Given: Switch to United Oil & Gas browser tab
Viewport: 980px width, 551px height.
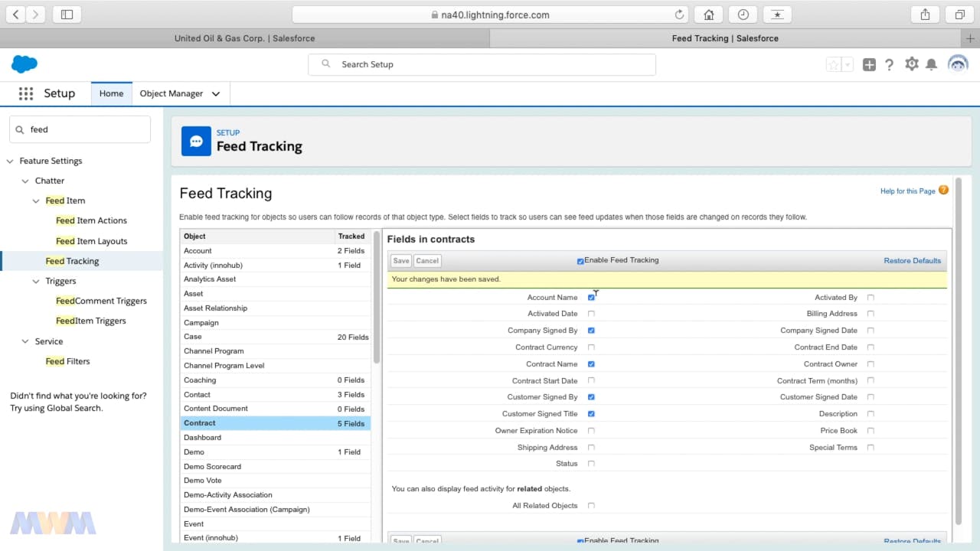Looking at the screenshot, I should pos(244,38).
